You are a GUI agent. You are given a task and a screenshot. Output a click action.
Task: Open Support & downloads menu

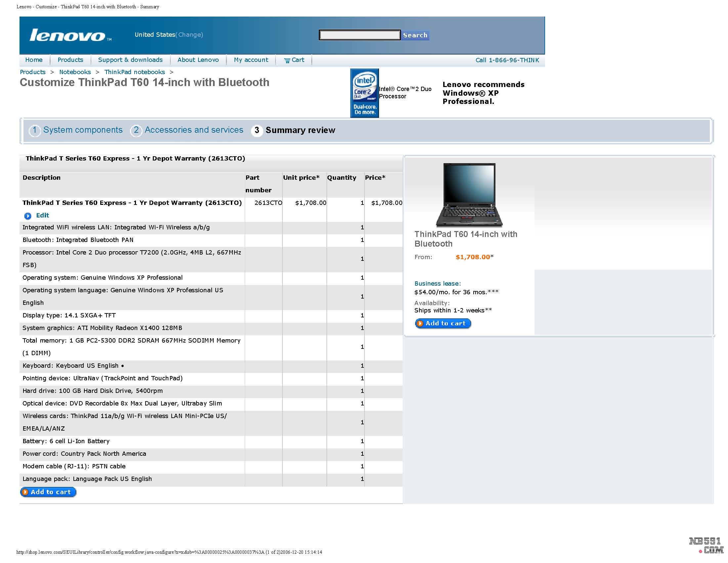point(130,60)
